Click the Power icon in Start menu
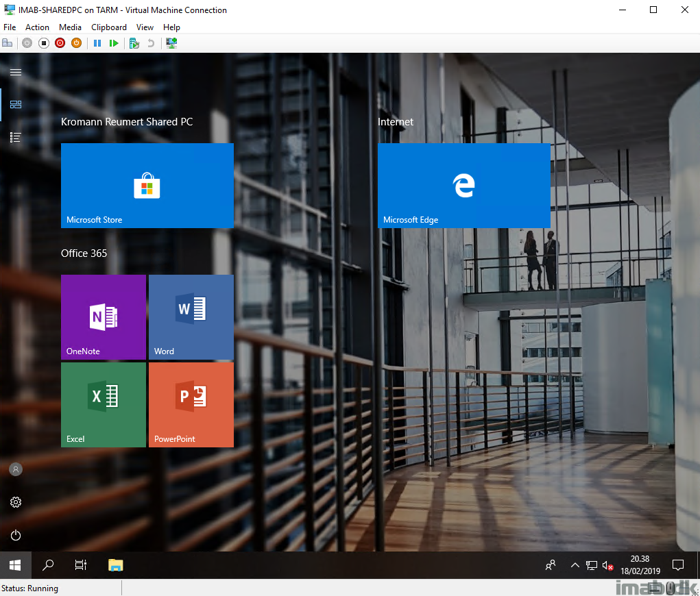Screen dimensions: 700x596 tap(16, 535)
